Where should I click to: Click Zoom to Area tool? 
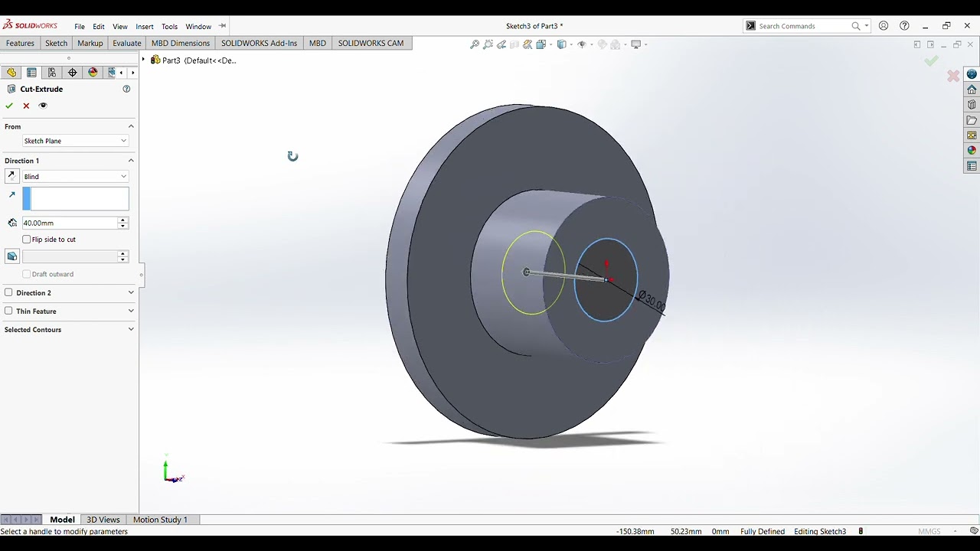(488, 44)
